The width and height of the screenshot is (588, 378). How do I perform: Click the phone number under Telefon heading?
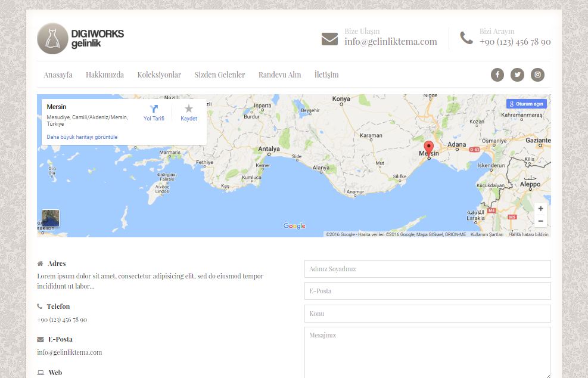[x=62, y=320]
